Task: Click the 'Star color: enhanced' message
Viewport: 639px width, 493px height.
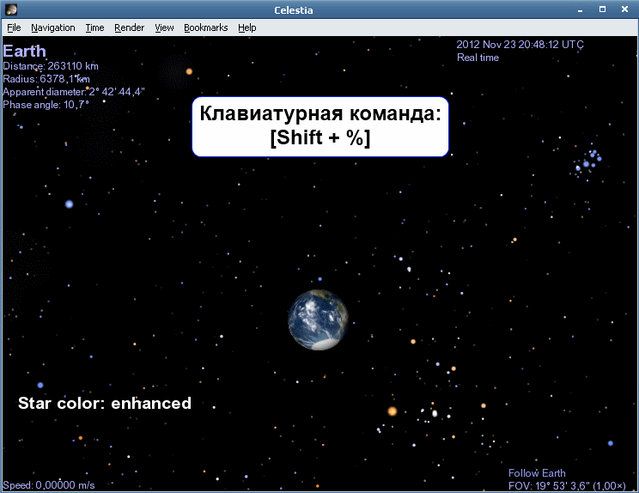Action: pos(104,404)
